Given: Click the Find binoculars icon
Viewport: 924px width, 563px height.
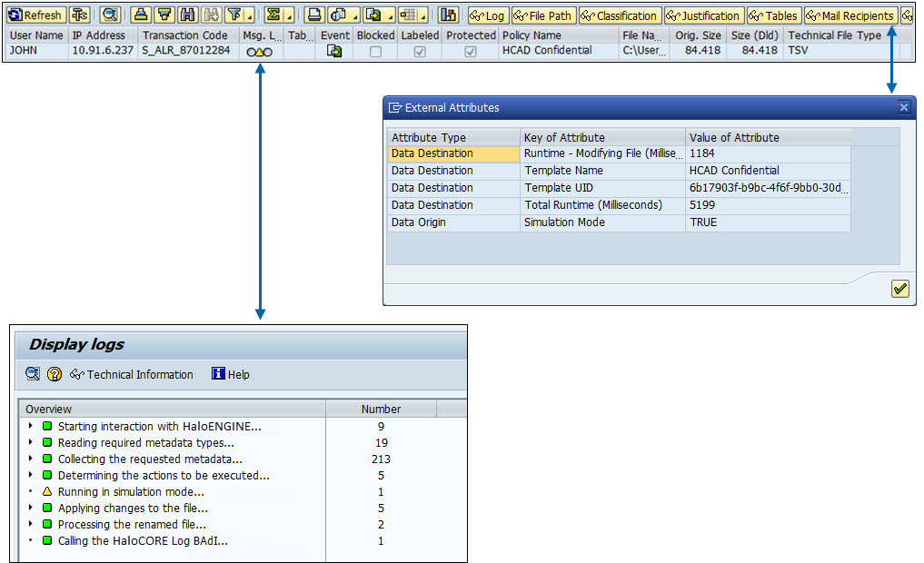Looking at the screenshot, I should pos(188,15).
